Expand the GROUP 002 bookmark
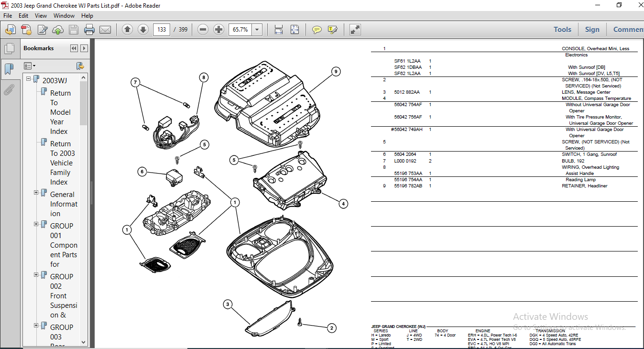Viewport: 644px width, 349px height. [x=36, y=274]
